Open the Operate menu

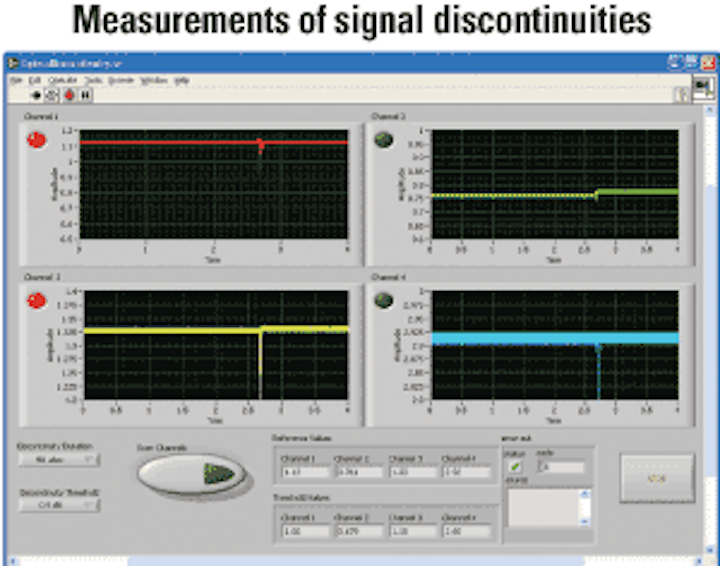pos(62,80)
